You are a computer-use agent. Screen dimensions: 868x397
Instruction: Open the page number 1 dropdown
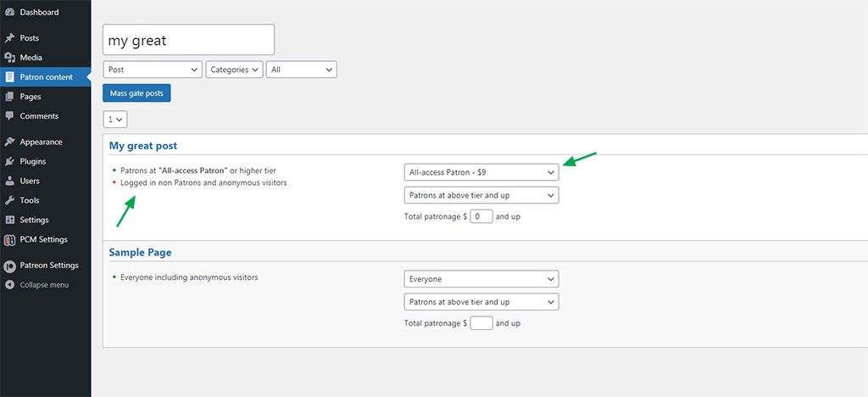(115, 120)
